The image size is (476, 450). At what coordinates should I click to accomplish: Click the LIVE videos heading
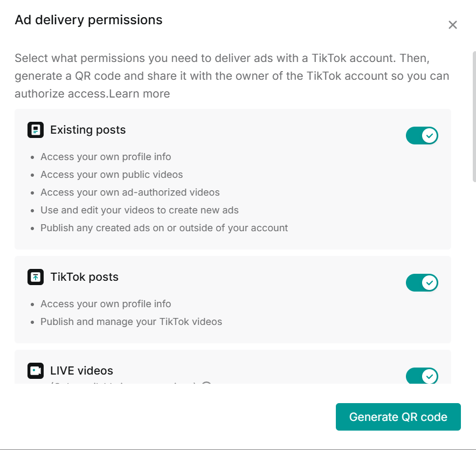point(81,371)
